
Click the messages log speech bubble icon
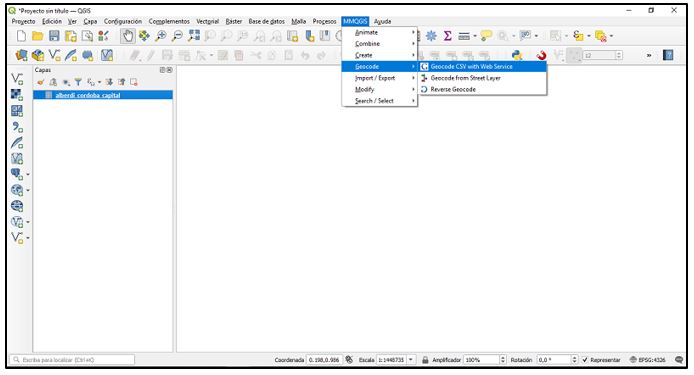point(679,360)
